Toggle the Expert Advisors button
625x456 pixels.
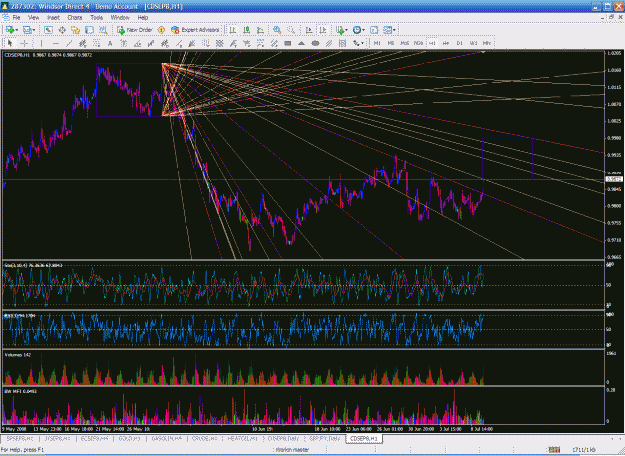(x=195, y=30)
